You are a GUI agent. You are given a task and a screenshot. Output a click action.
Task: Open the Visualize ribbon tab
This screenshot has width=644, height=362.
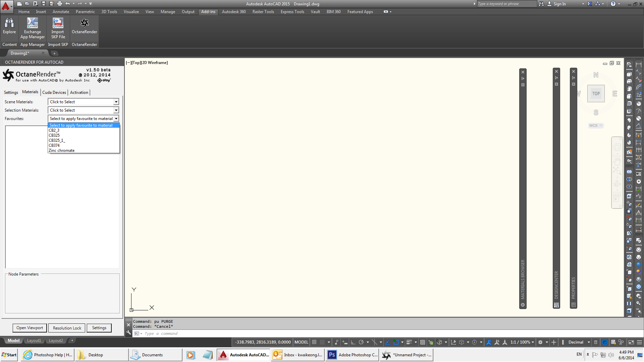[x=131, y=12]
